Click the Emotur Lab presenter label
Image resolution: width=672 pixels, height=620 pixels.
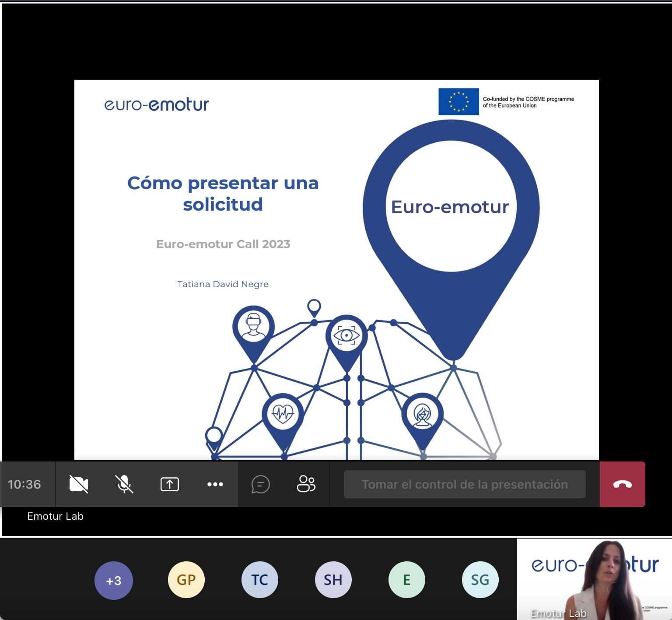click(x=55, y=516)
